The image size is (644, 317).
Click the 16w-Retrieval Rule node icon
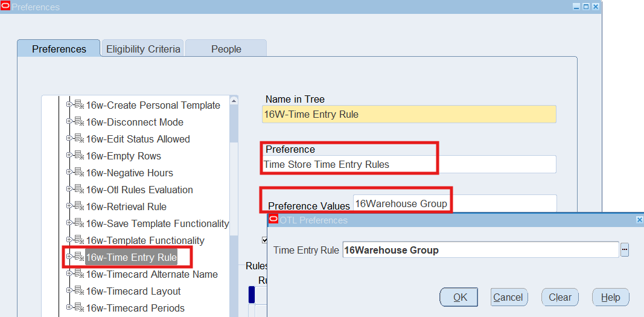pyautogui.click(x=79, y=207)
